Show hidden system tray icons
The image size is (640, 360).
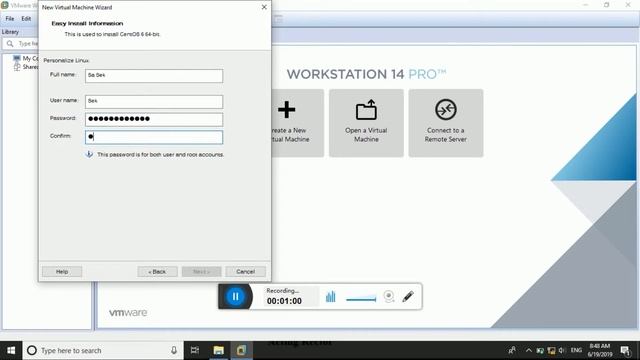click(529, 350)
